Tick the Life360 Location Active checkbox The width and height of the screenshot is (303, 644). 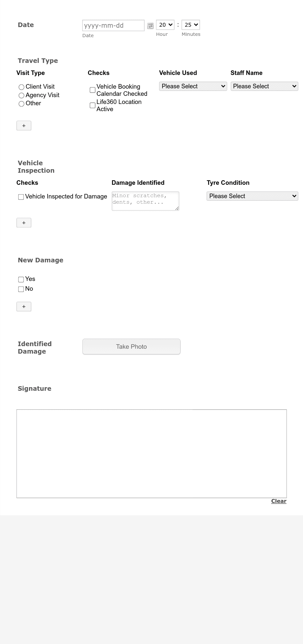tap(93, 105)
